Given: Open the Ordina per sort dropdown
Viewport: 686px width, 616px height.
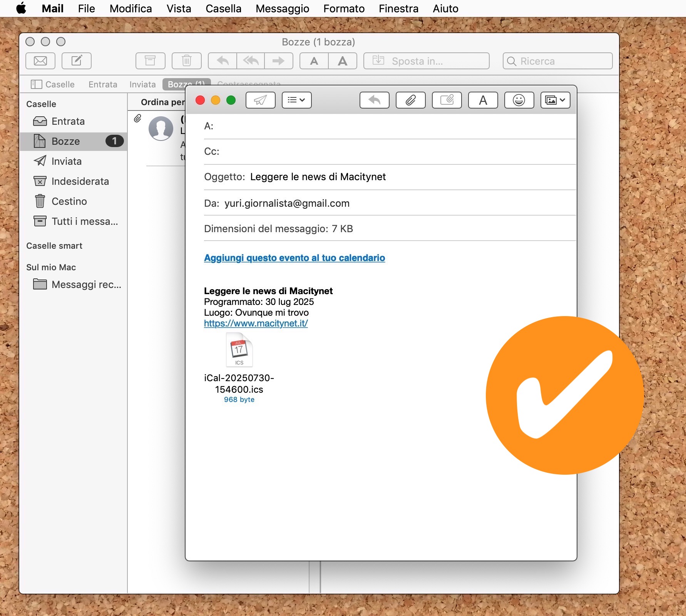Looking at the screenshot, I should pos(162,102).
